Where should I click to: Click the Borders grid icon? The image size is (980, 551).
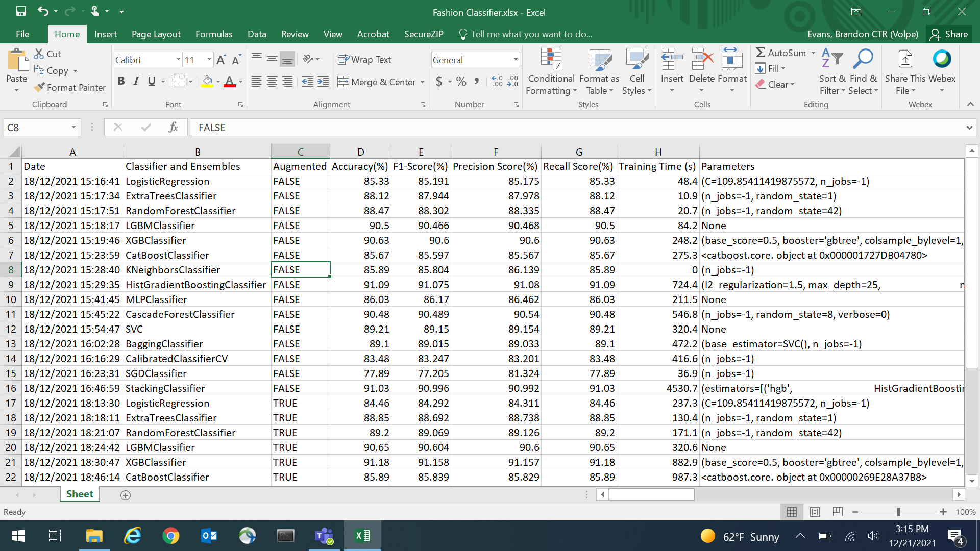pyautogui.click(x=179, y=81)
